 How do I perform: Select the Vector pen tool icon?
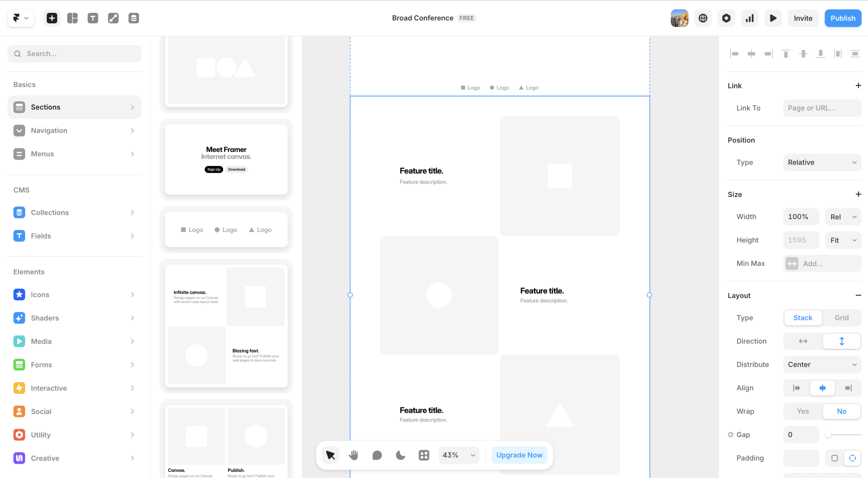(x=113, y=18)
